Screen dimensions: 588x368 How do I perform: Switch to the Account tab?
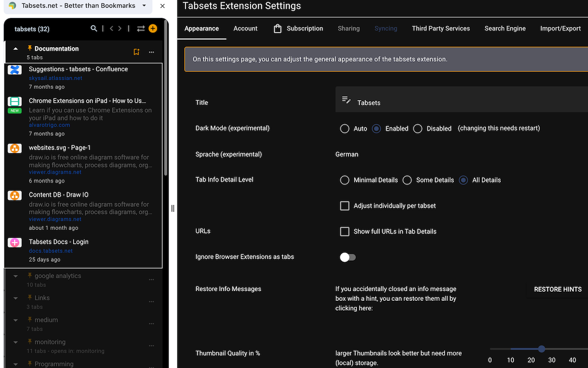(245, 29)
